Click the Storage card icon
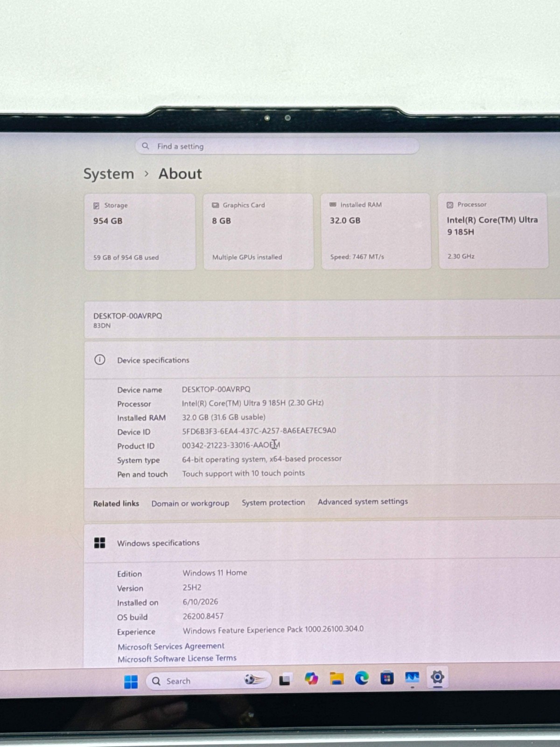Image resolution: width=560 pixels, height=747 pixels. coord(97,205)
